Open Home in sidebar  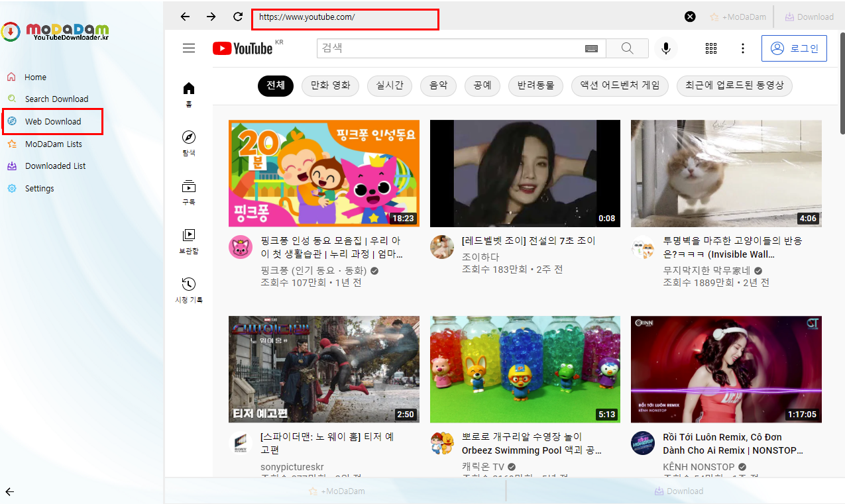(x=35, y=77)
